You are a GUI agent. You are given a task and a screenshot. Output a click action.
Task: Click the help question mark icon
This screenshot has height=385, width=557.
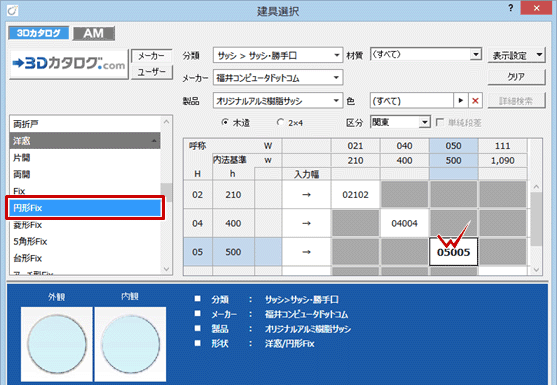511,8
